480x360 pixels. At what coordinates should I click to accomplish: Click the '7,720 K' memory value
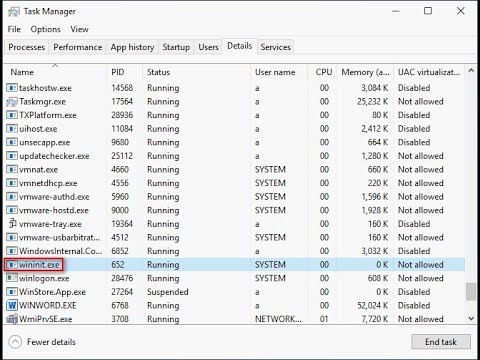375,319
